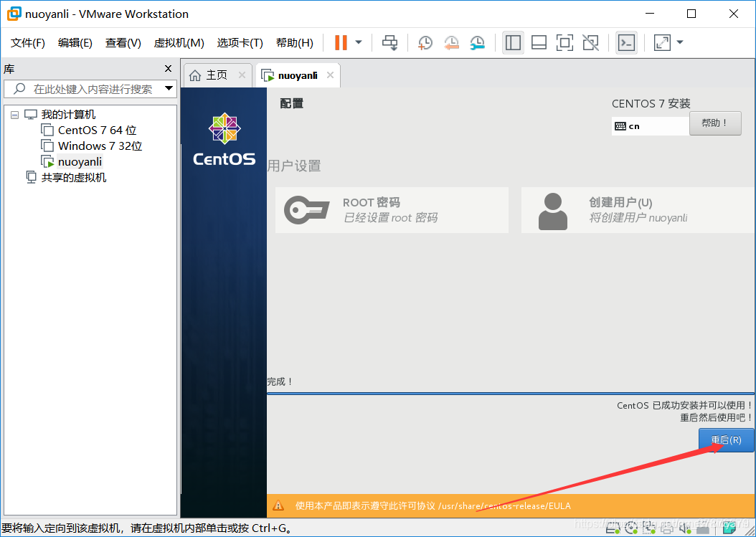
Task: Toggle the library sidebar view icon
Action: (513, 42)
